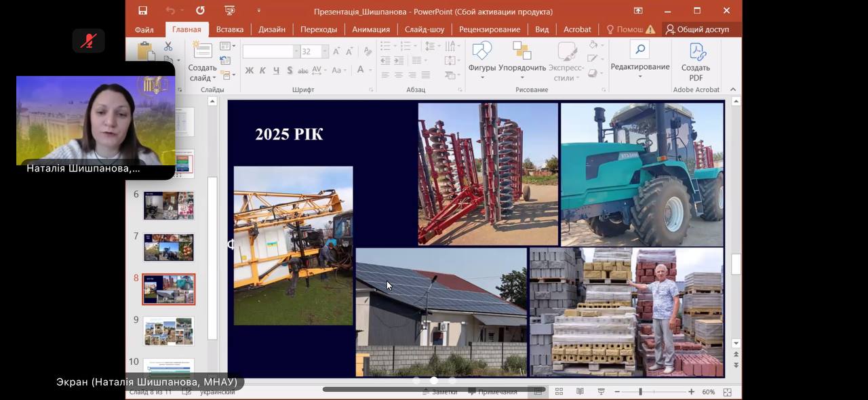The width and height of the screenshot is (868, 400).
Task: Toggle Bold (Ж) formatting
Action: pos(249,71)
